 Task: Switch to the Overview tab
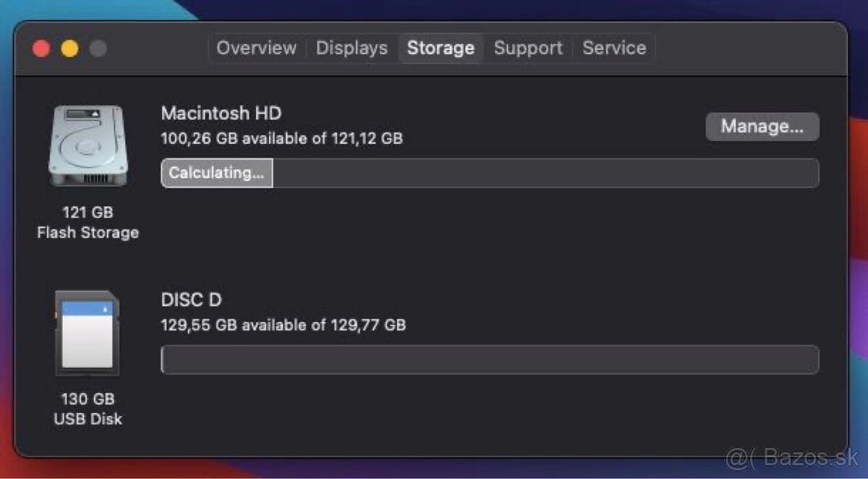point(256,48)
